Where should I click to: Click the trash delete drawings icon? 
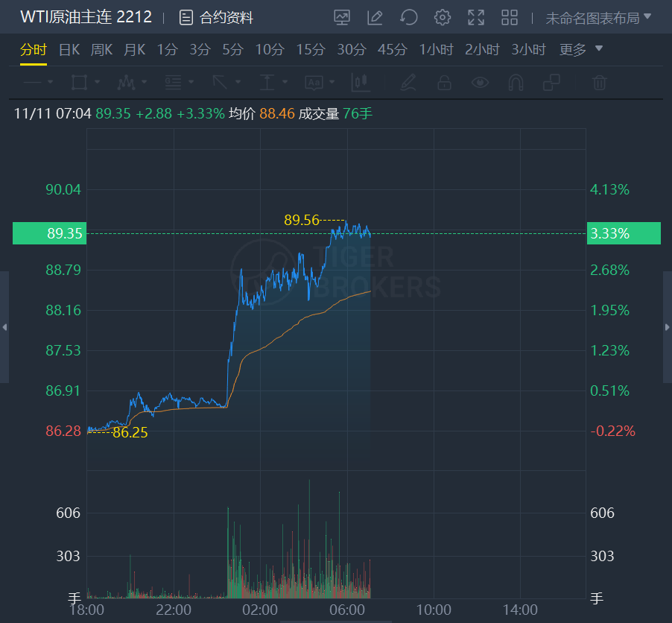[x=600, y=82]
